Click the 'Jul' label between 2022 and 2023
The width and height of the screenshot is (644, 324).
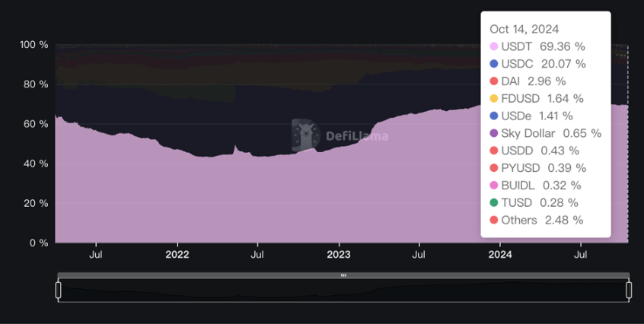tap(257, 255)
